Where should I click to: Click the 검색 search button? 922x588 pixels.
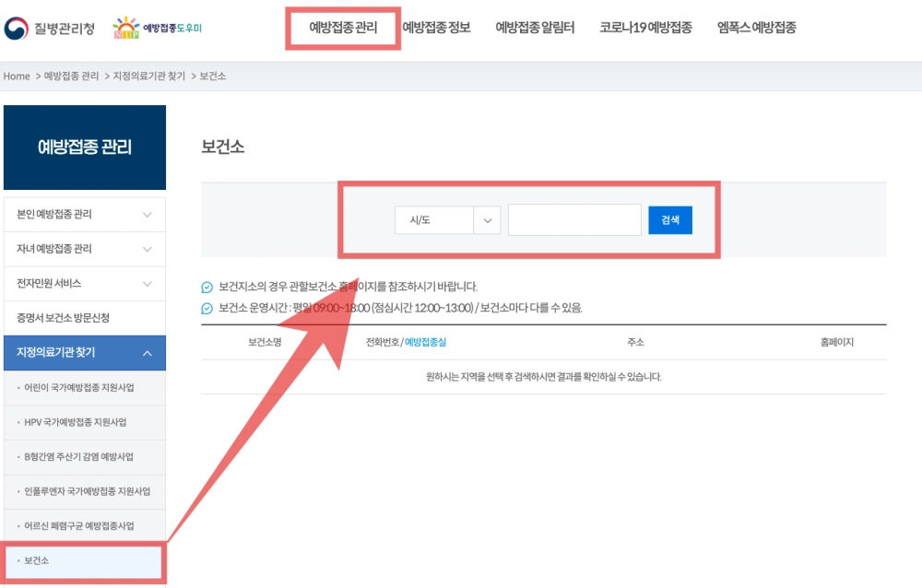tap(669, 219)
